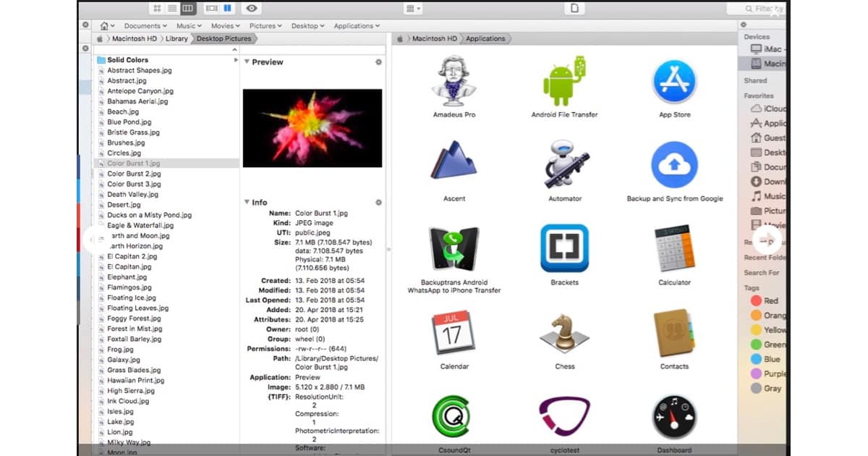This screenshot has height=456, width=868.
Task: Select the Red tag in sidebar
Action: click(770, 300)
